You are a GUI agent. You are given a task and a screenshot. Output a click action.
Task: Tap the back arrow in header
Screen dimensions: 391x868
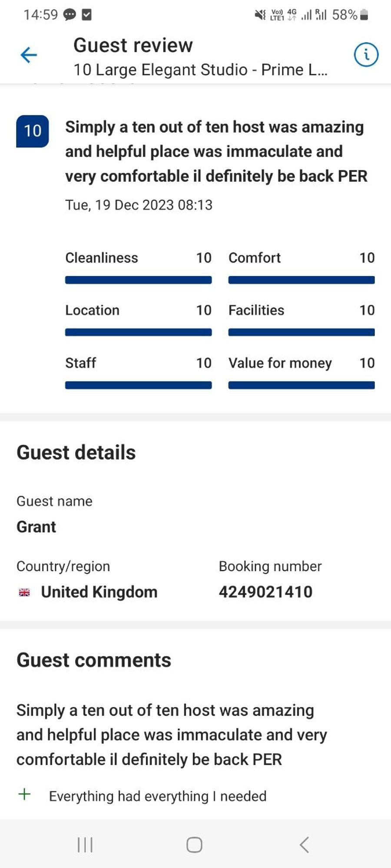[x=29, y=55]
